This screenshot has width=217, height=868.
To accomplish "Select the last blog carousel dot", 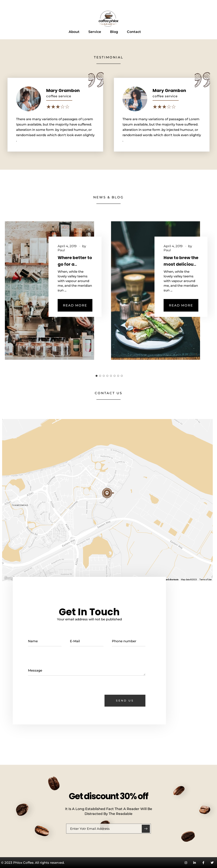I will [122, 375].
